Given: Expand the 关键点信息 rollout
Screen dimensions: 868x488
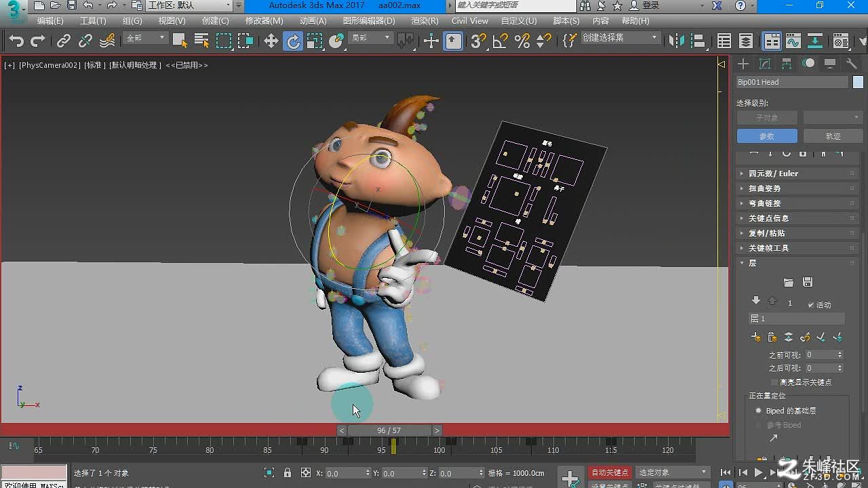Looking at the screenshot, I should coord(797,218).
